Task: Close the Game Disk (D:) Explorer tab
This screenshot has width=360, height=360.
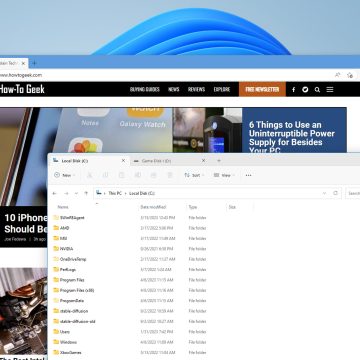Action: click(204, 161)
